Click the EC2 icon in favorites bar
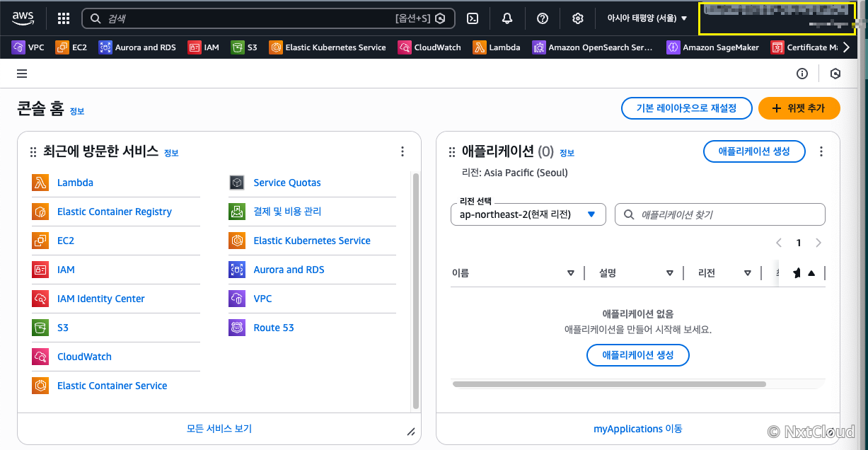The height and width of the screenshot is (450, 868). tap(62, 47)
